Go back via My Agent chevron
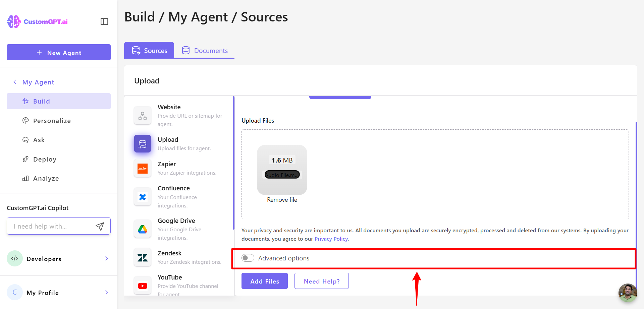644x309 pixels. 15,82
